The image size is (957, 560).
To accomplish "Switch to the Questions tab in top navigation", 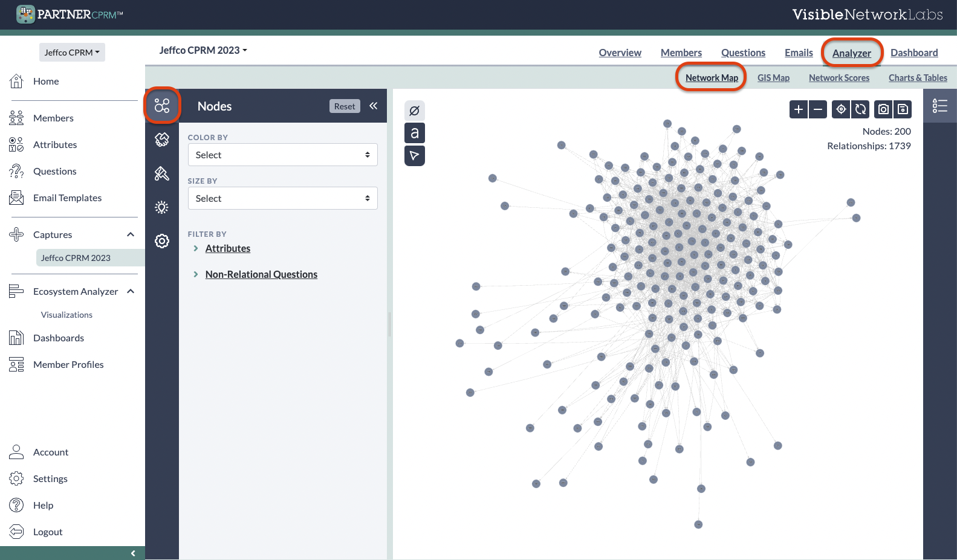I will [743, 53].
